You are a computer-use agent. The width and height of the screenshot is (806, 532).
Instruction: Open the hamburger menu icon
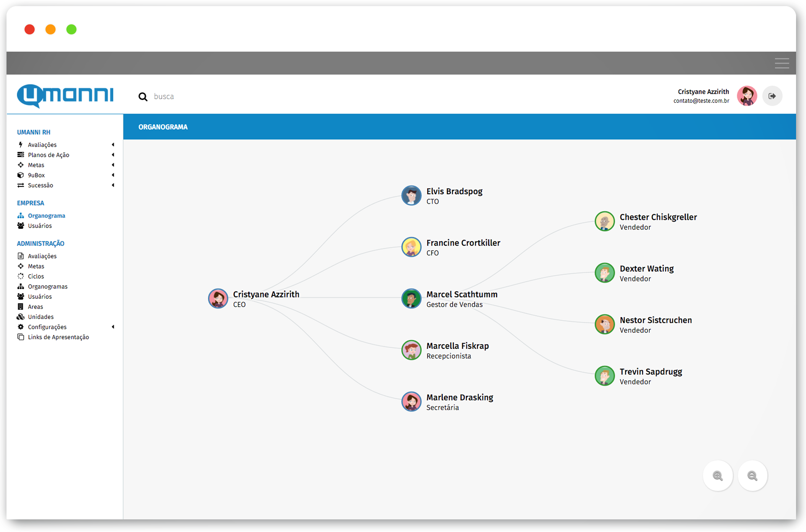click(782, 63)
